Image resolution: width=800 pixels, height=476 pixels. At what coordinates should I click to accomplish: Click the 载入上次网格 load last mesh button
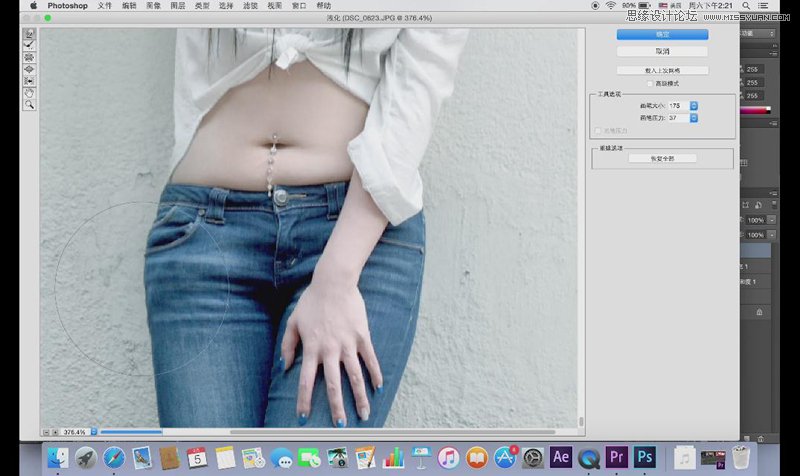pos(662,70)
